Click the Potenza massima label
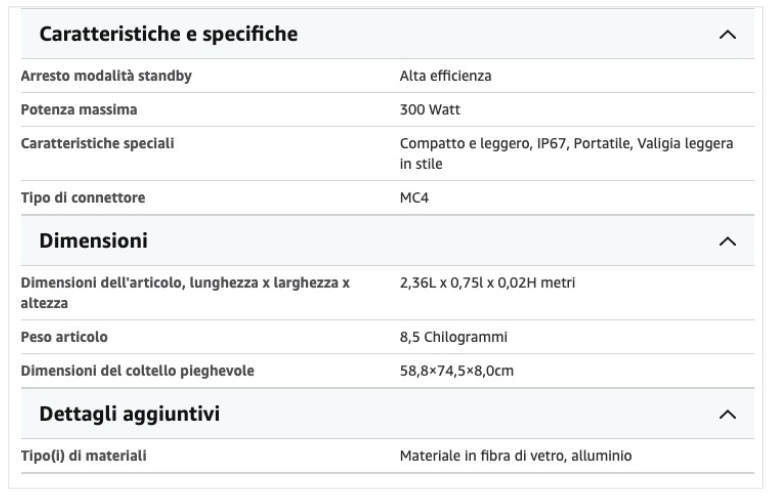The width and height of the screenshot is (769, 496). coord(79,109)
